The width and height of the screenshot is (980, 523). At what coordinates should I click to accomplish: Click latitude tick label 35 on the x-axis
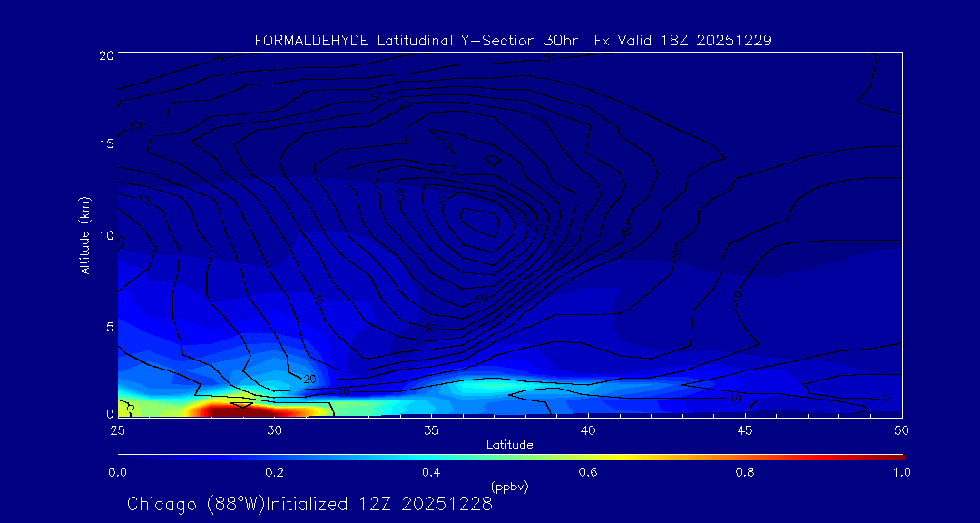(431, 429)
